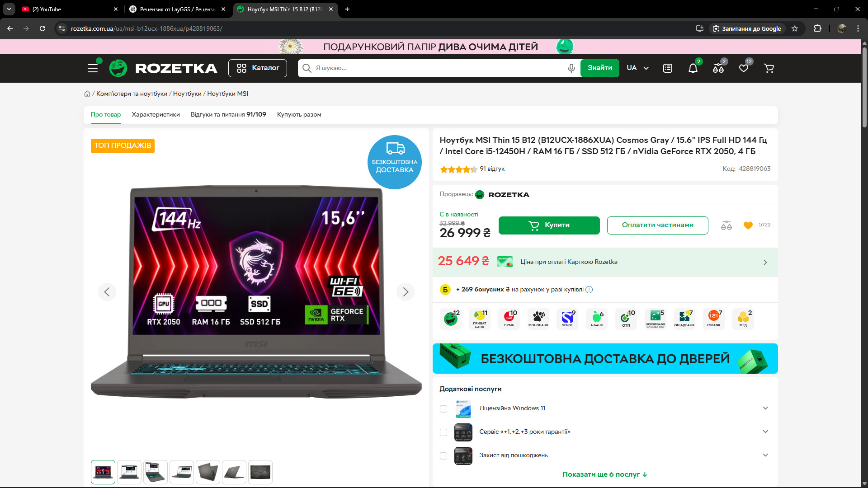Open the hamburger side menu
The width and height of the screenshot is (868, 488).
point(93,68)
